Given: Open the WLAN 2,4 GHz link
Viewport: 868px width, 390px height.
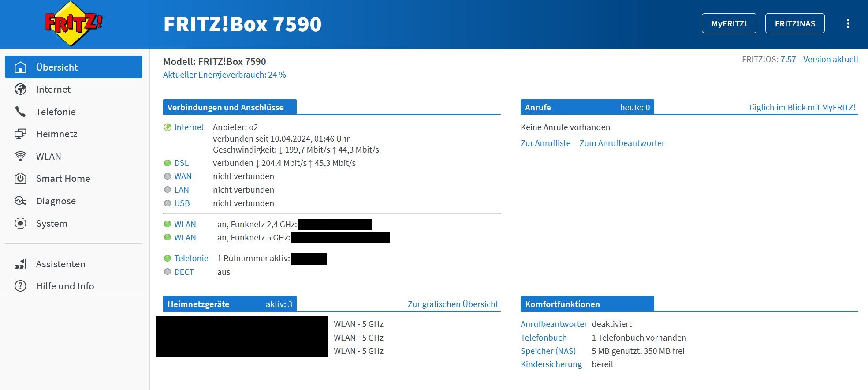Looking at the screenshot, I should 185,225.
